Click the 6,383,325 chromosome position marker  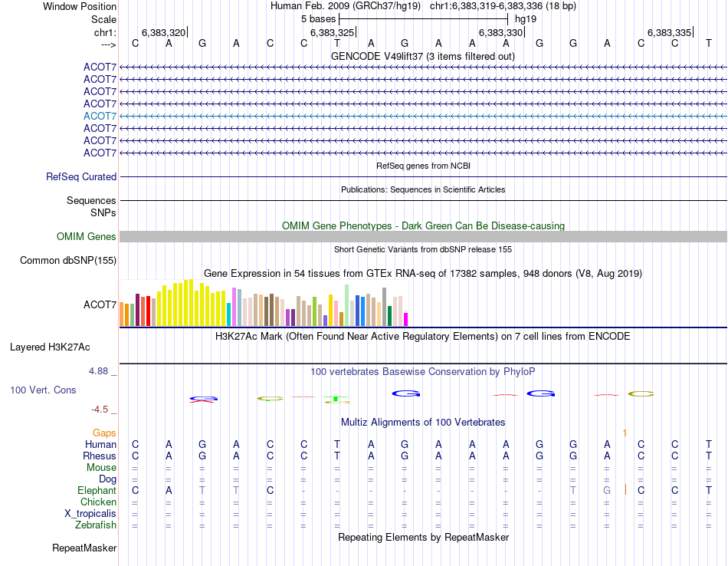[333, 32]
